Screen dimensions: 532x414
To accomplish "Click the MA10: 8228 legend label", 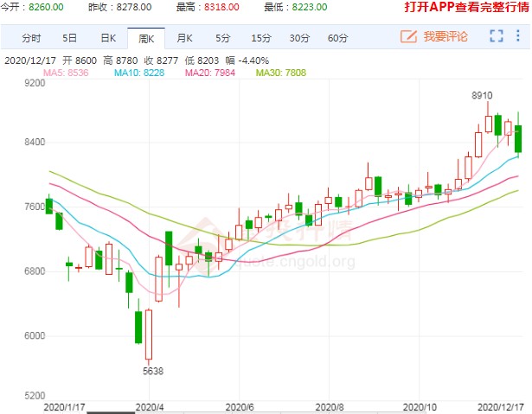I will point(139,73).
